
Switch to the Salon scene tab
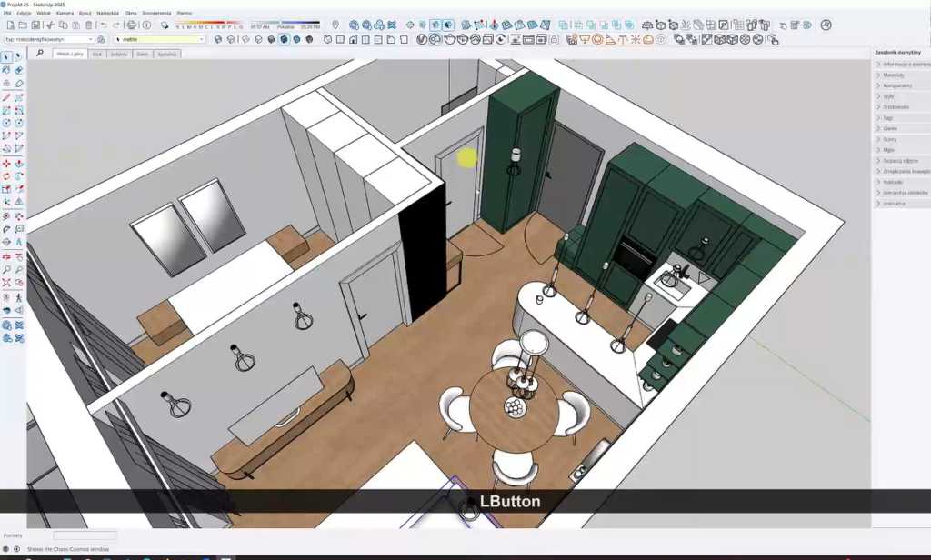point(143,55)
